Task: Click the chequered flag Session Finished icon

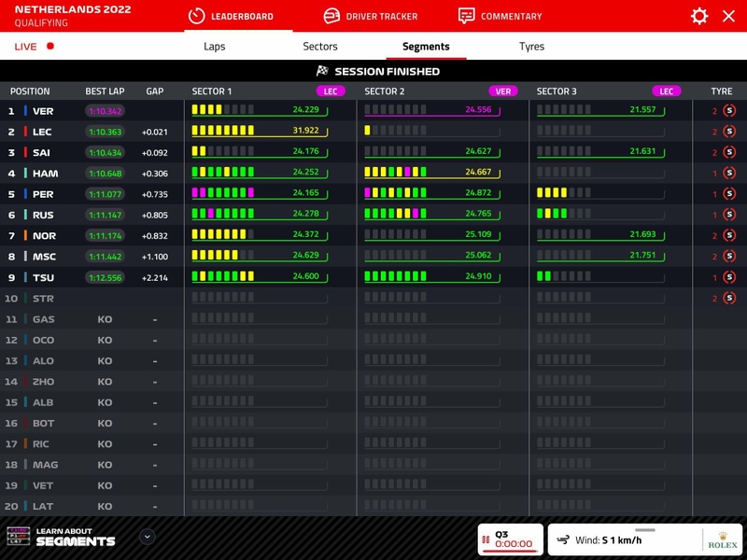Action: coord(322,71)
